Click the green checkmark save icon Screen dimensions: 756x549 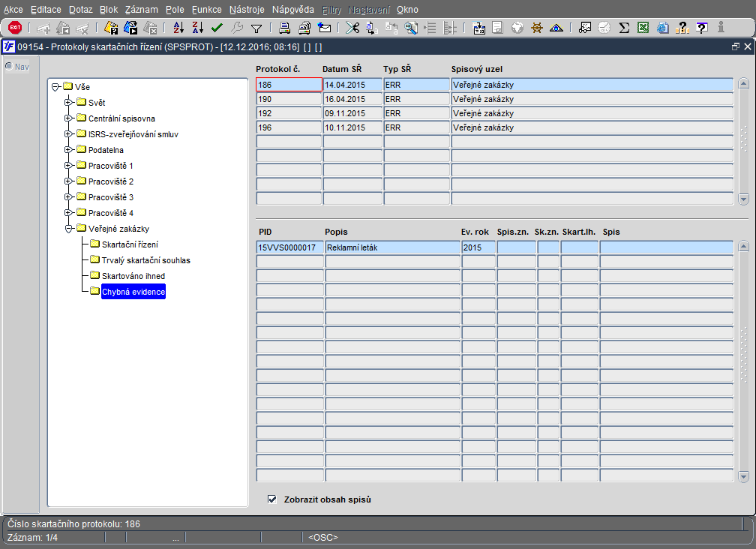pyautogui.click(x=217, y=28)
